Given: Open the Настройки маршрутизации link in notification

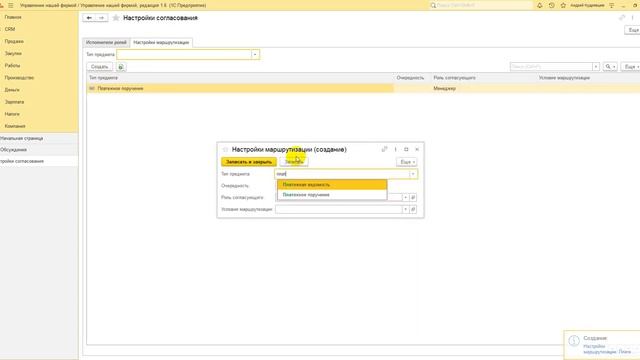Looking at the screenshot, I should [x=607, y=349].
